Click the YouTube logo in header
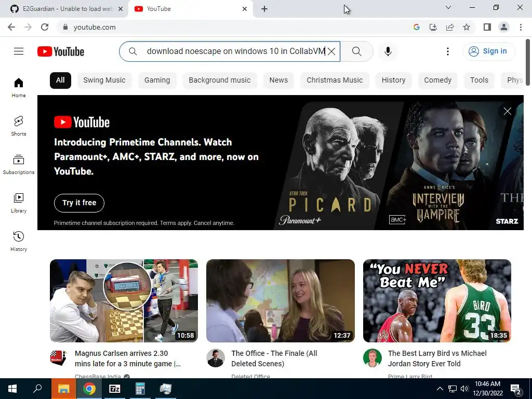 (x=61, y=51)
